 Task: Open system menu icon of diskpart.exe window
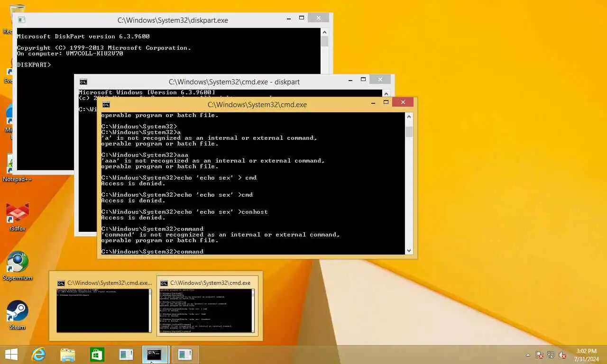pyautogui.click(x=21, y=20)
